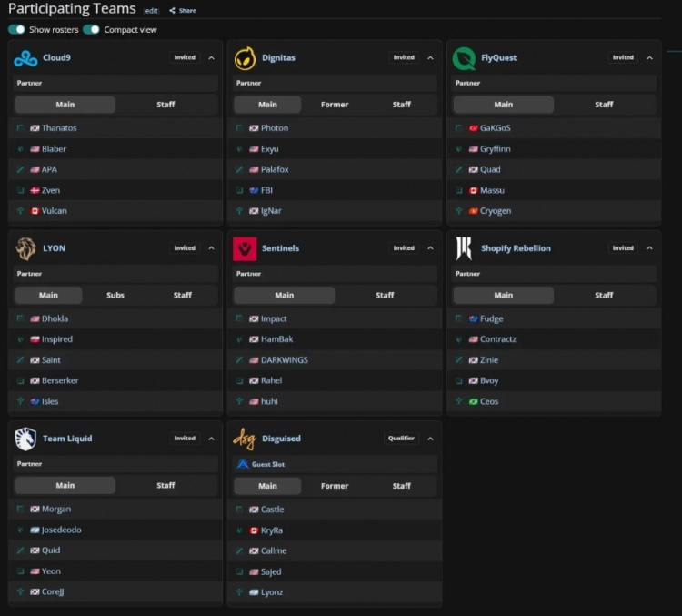Click the Australia flag next to FBI
The image size is (682, 616).
(254, 190)
